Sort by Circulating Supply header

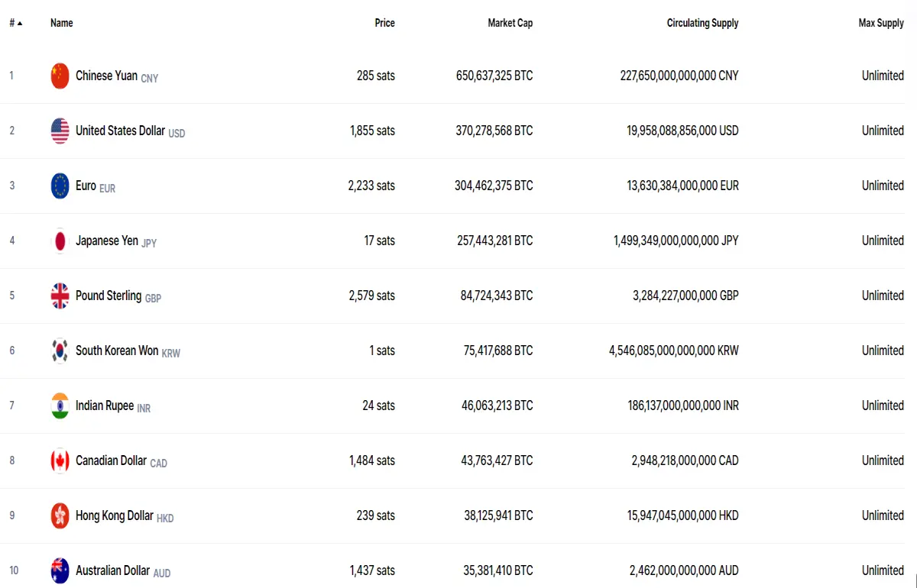pos(703,23)
